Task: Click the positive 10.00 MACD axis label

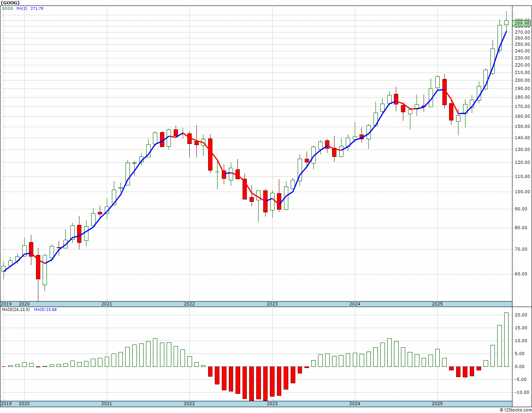Action: click(521, 341)
